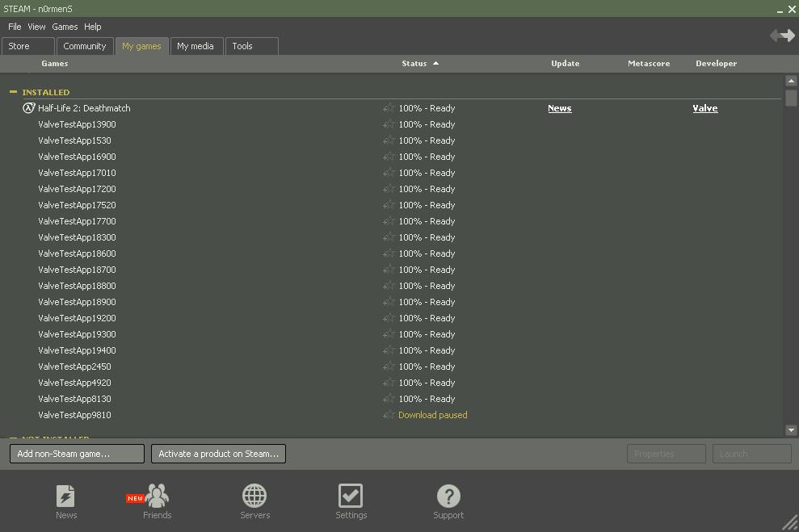Image resolution: width=799 pixels, height=532 pixels.
Task: Toggle favorite star for ValveTestApp17010
Action: click(389, 173)
